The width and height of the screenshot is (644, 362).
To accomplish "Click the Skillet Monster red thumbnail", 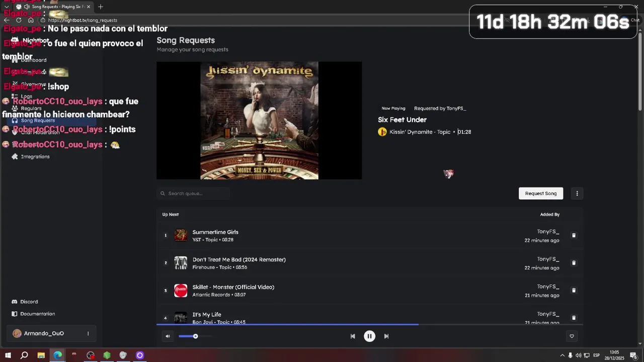I will [x=181, y=291].
